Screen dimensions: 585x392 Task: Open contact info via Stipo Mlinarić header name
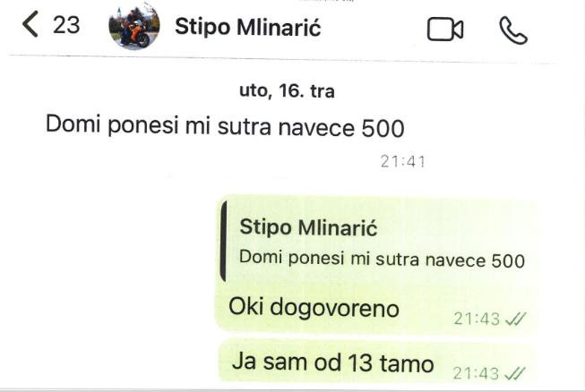pyautogui.click(x=248, y=27)
